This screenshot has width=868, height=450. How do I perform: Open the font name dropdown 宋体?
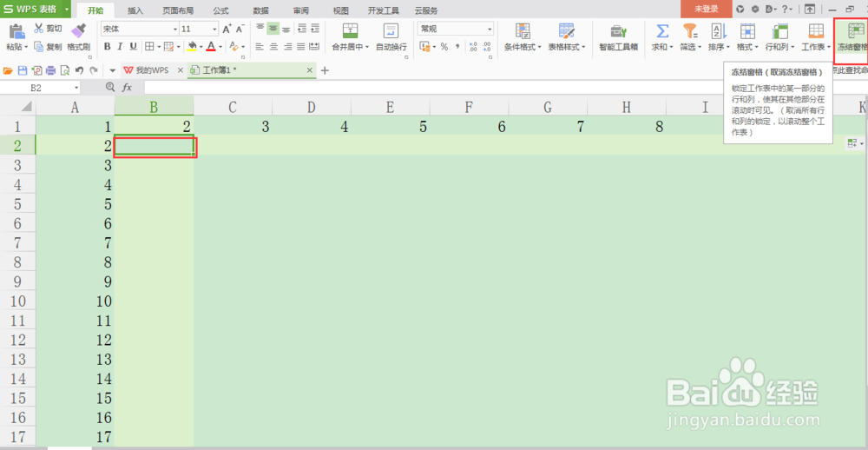click(x=175, y=29)
